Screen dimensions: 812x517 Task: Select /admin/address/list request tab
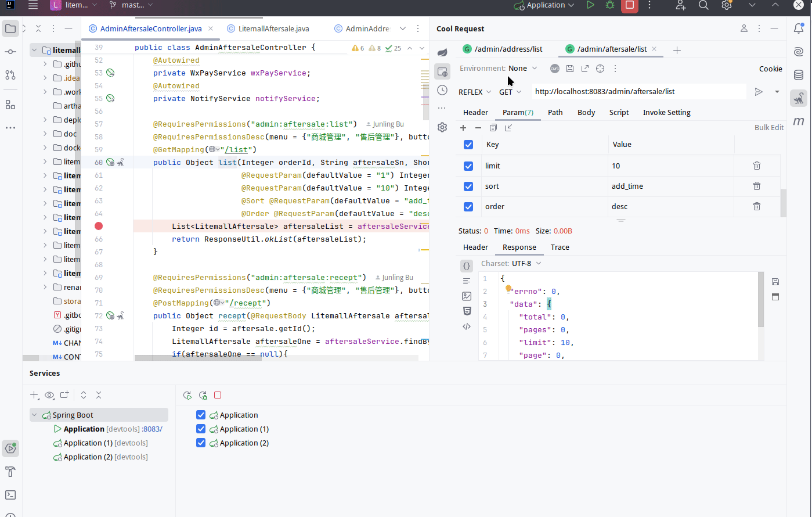coord(503,49)
